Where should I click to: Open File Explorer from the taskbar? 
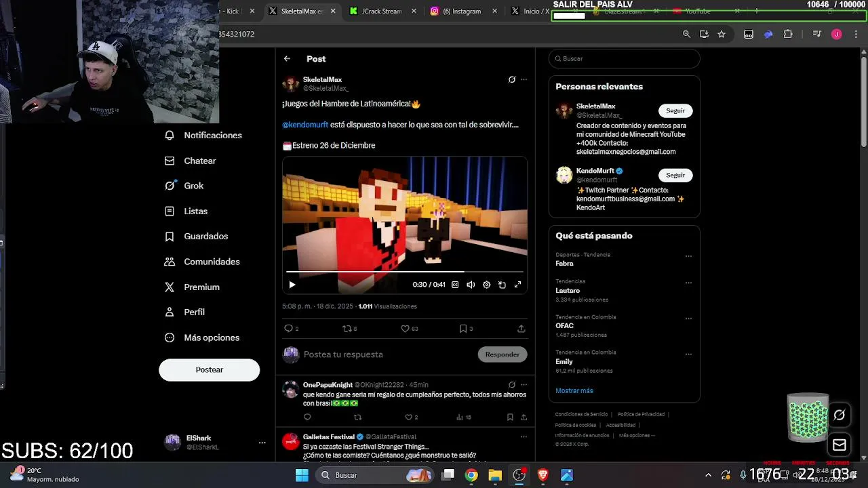click(495, 475)
